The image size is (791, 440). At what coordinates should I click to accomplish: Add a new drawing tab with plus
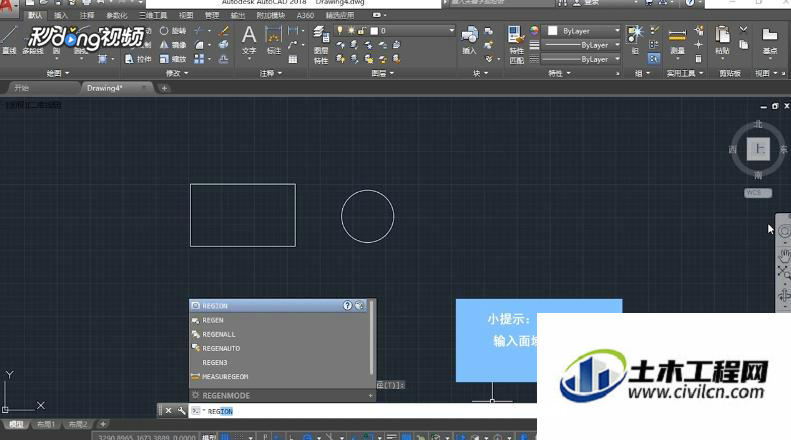tap(164, 88)
